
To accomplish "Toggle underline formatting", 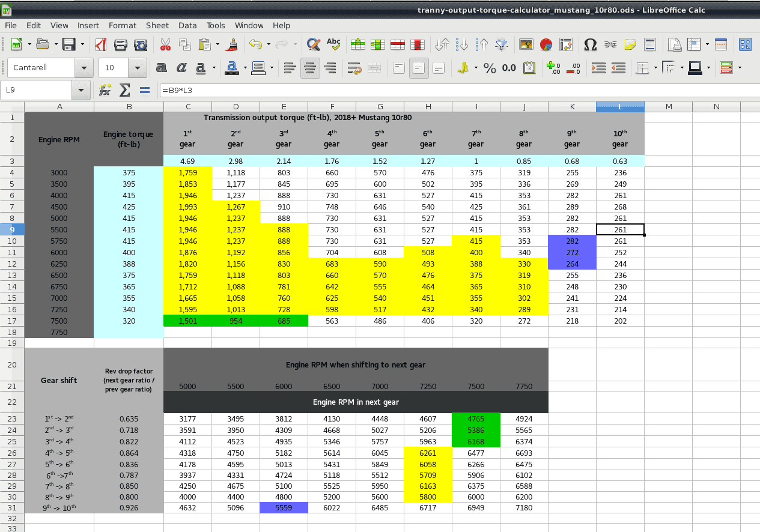I will [x=201, y=68].
